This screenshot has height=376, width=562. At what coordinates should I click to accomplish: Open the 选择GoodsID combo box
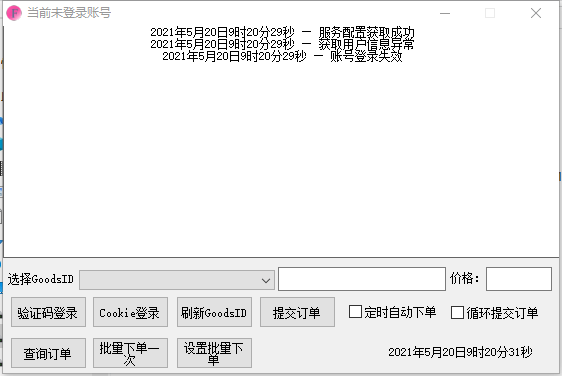coord(177,280)
